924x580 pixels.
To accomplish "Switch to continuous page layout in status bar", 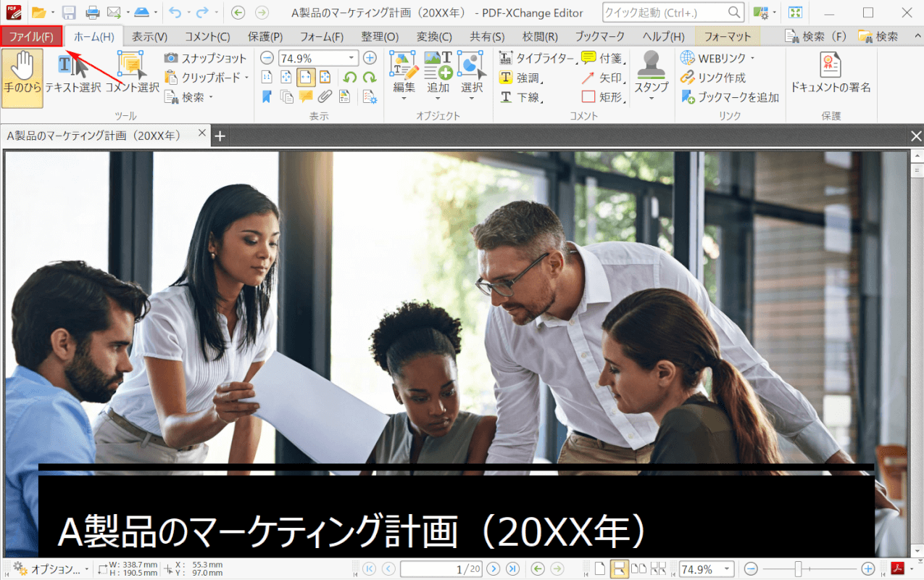I will (620, 569).
